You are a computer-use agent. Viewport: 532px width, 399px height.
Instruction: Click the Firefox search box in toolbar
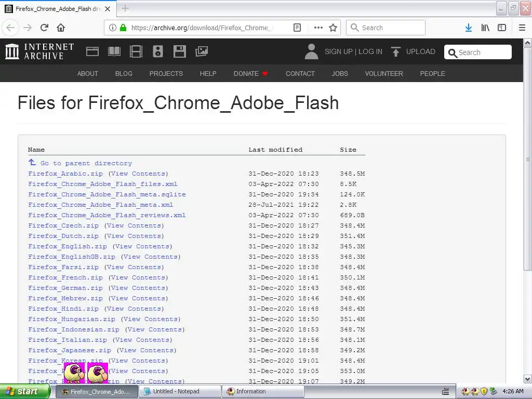pos(386,28)
